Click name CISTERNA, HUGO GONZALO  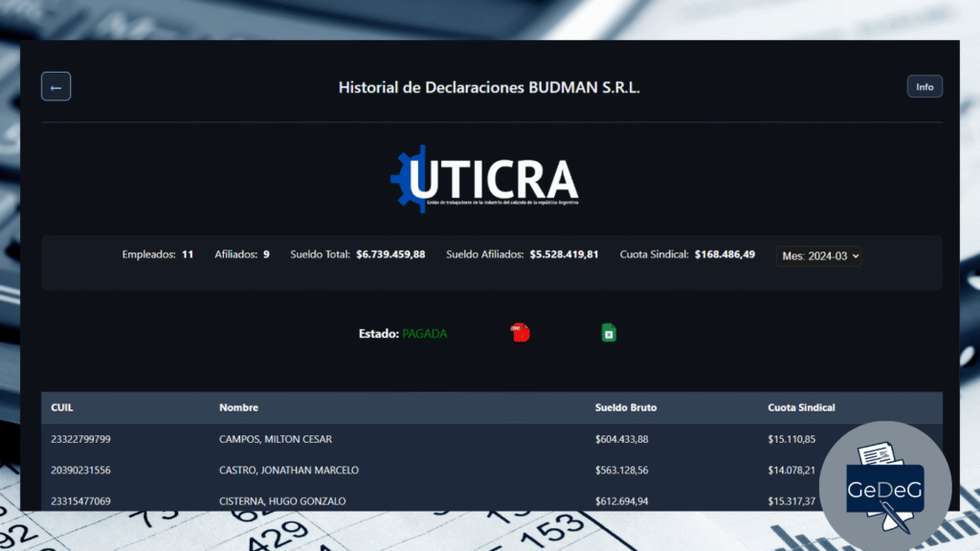click(282, 501)
